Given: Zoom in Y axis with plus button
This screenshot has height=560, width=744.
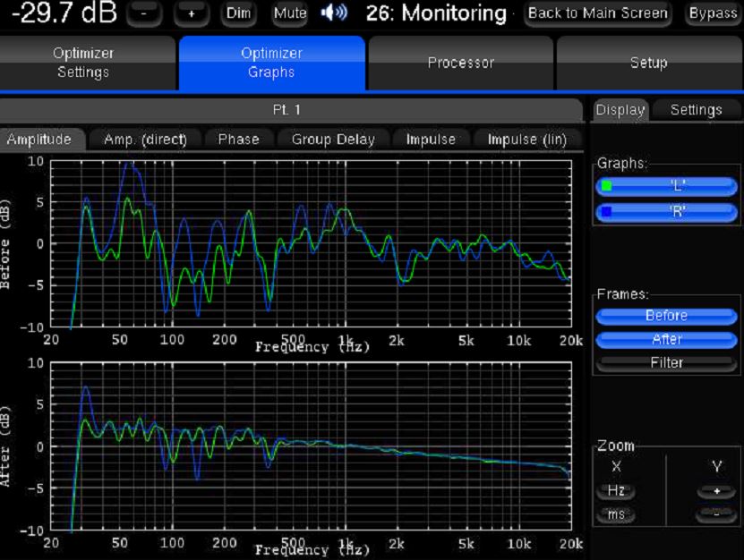Looking at the screenshot, I should click(x=715, y=492).
